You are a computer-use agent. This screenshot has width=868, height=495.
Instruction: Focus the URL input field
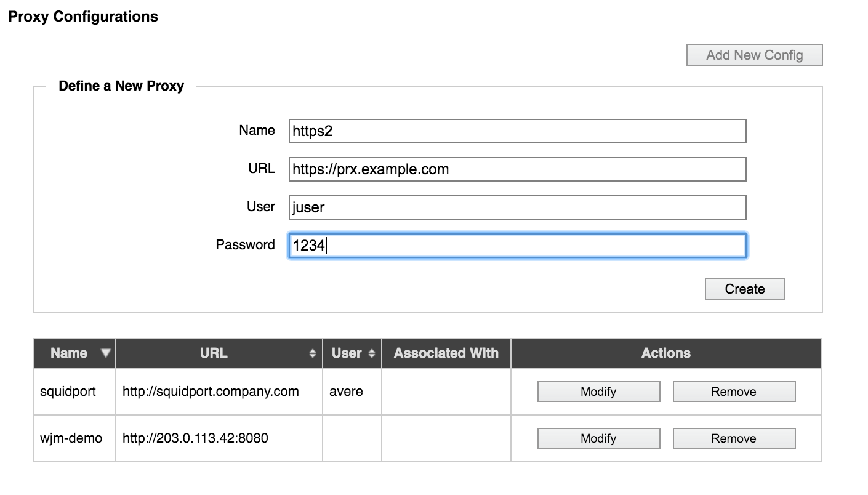[518, 169]
